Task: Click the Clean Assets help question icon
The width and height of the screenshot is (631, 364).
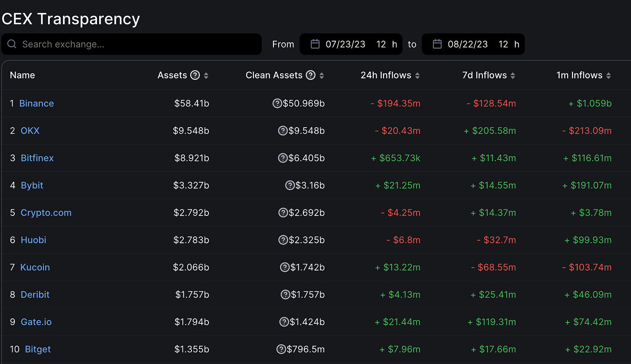Action: pyautogui.click(x=311, y=75)
